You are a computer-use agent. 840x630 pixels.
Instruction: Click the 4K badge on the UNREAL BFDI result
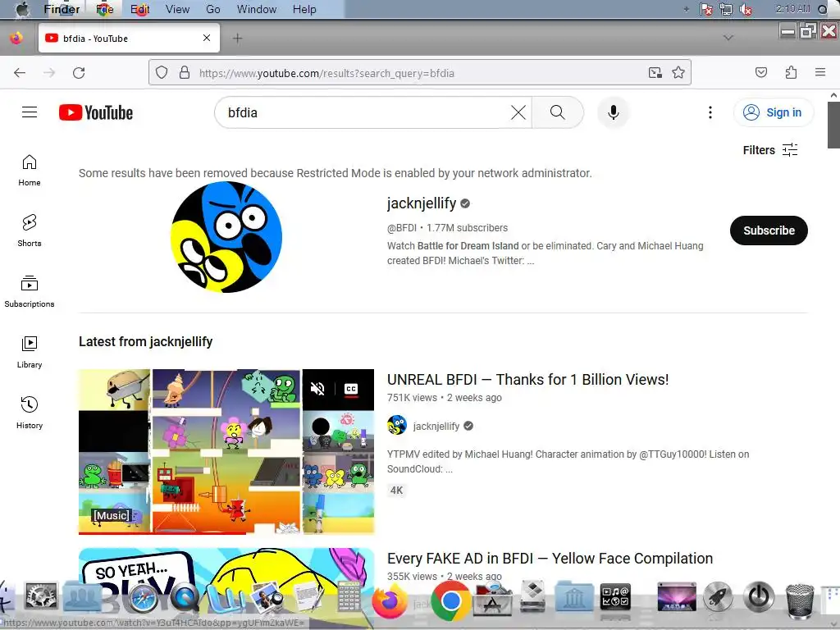[x=396, y=491]
